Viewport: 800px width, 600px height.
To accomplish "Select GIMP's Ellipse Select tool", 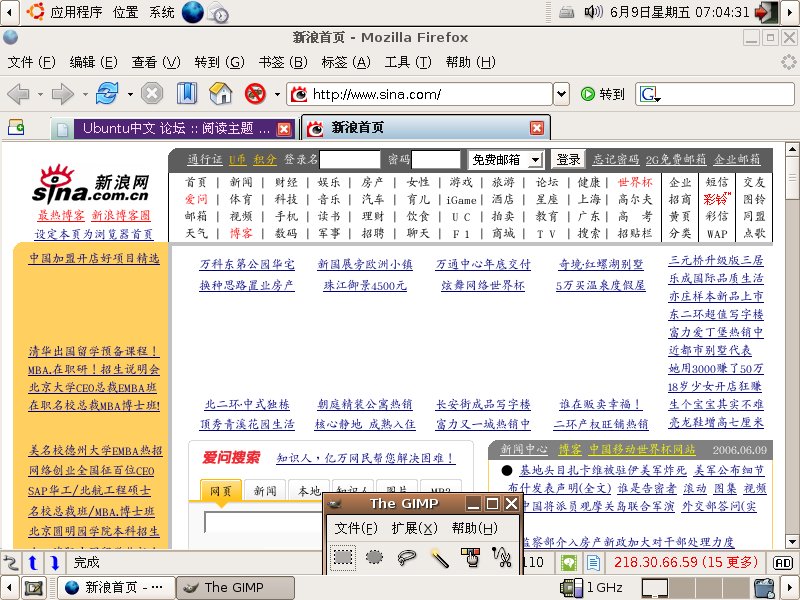I will point(374,557).
